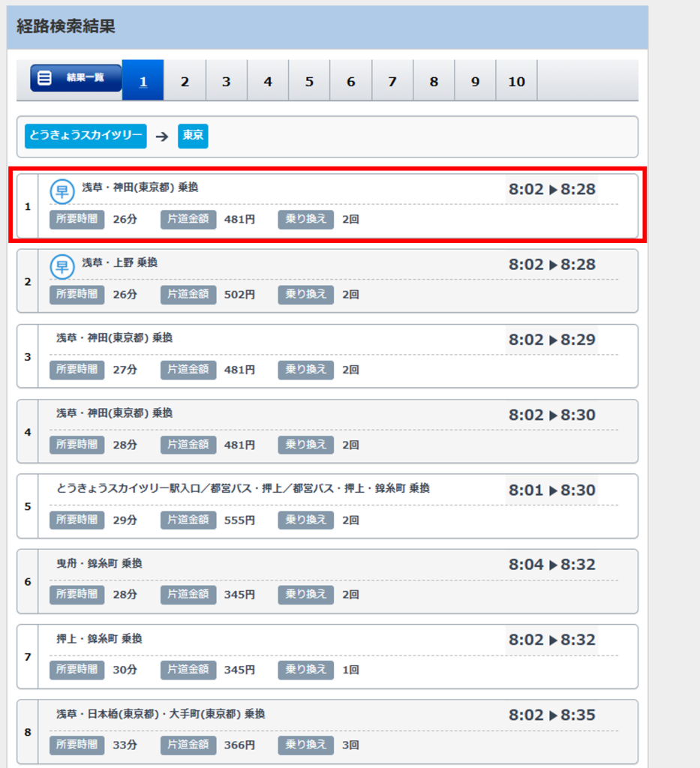Select route 3 arriving at 8:29
This screenshot has width=700, height=768.
[327, 356]
